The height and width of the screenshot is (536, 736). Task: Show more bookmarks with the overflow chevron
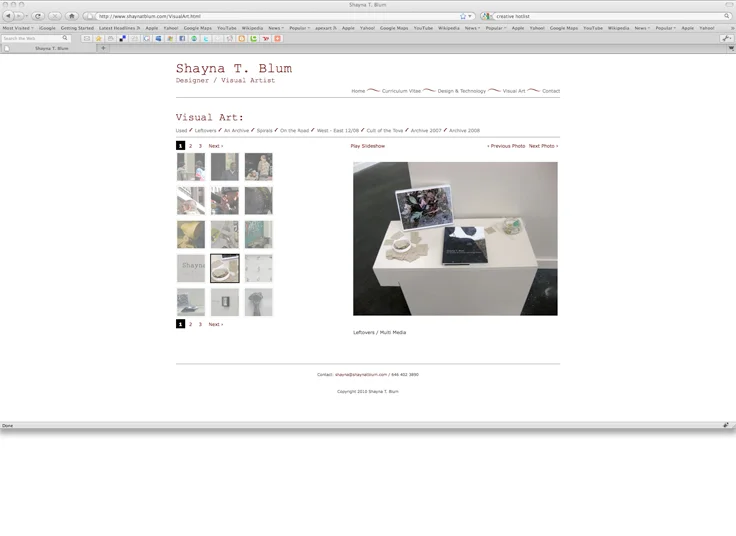coord(732,28)
